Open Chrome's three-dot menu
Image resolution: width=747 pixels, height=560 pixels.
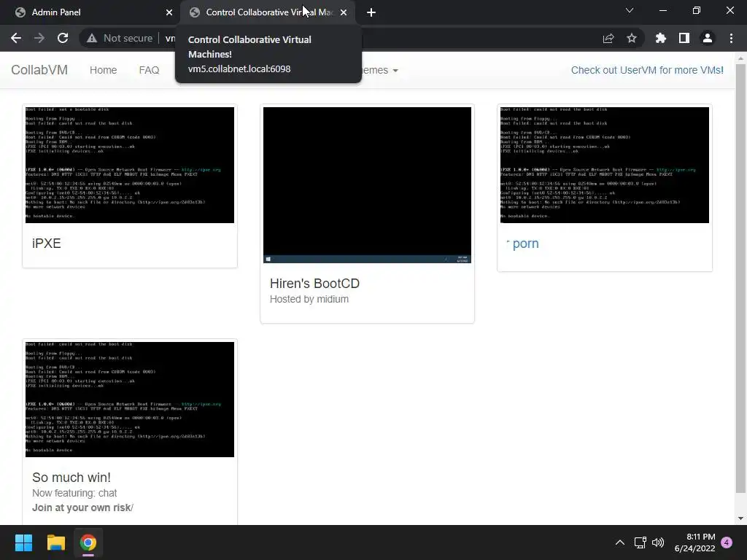click(731, 38)
